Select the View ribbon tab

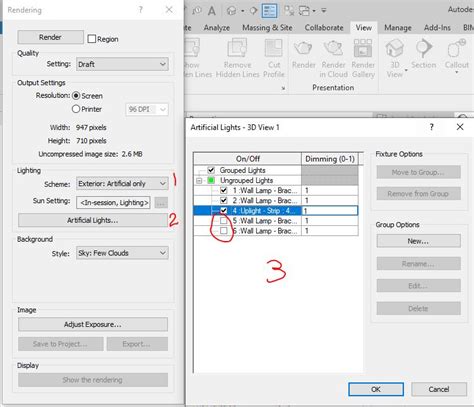(x=363, y=28)
